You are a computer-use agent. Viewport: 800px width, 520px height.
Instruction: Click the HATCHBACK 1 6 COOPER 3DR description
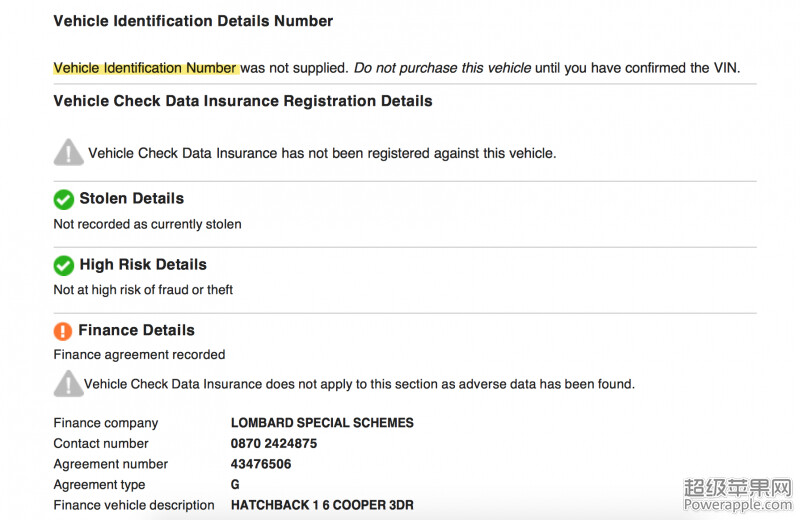pos(322,505)
